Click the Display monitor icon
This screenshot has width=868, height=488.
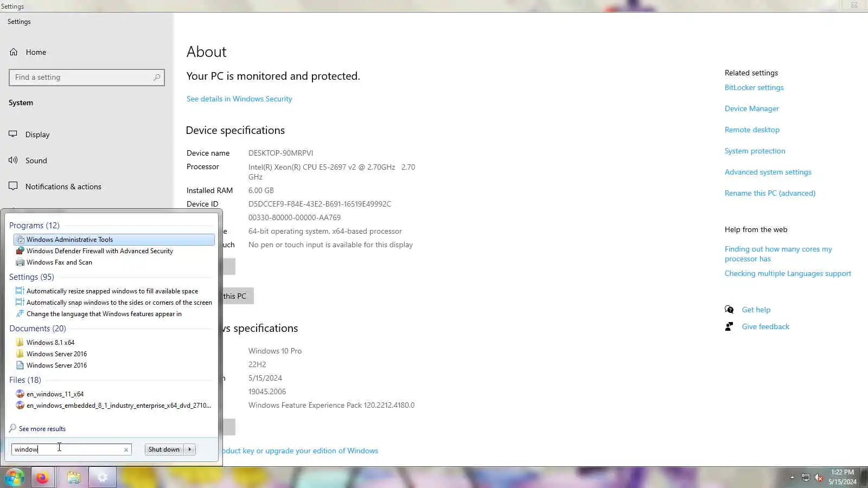tap(13, 134)
